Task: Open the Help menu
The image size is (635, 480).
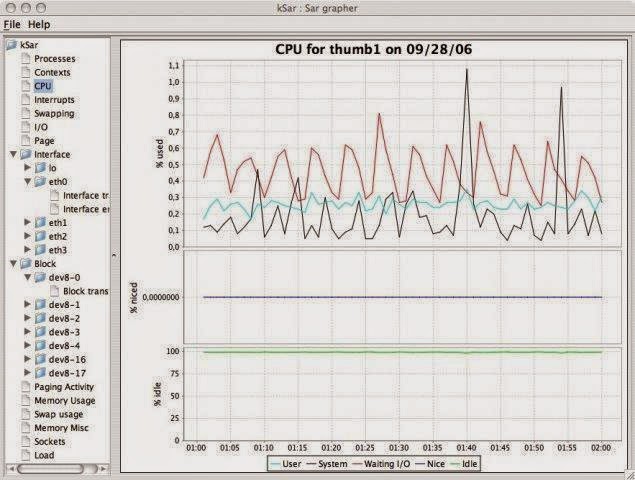Action: (39, 24)
